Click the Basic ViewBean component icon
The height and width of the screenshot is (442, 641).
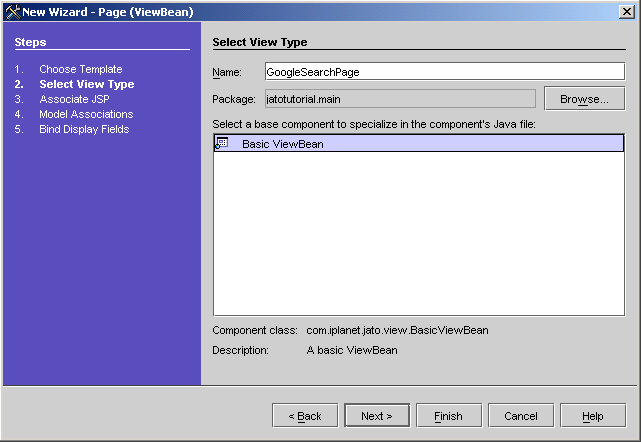coord(222,143)
